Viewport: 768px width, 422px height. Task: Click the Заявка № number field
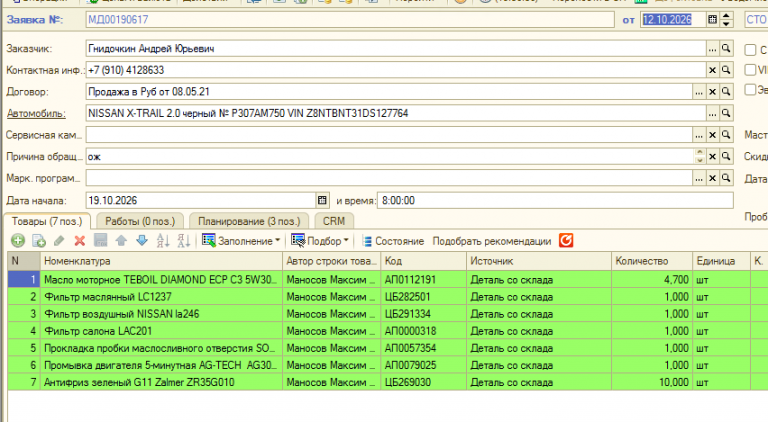tap(350, 20)
